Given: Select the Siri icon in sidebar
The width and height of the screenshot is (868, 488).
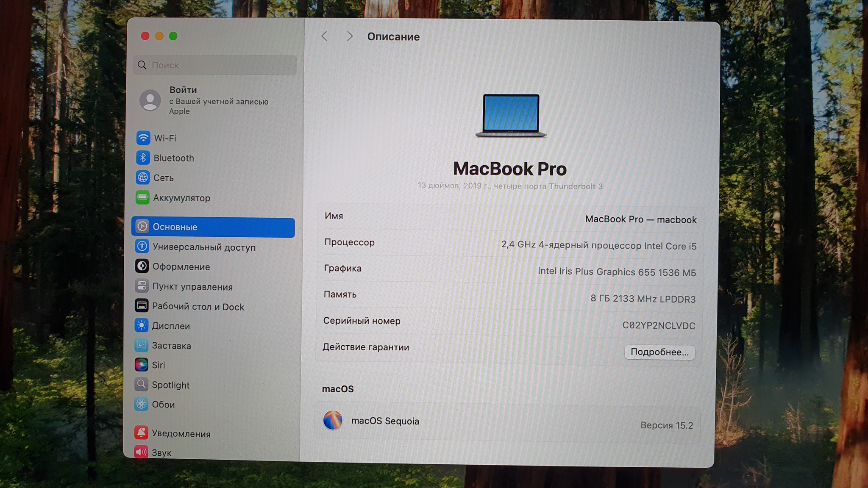Looking at the screenshot, I should point(141,365).
